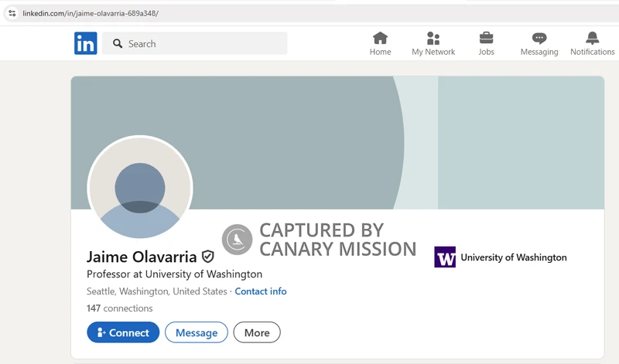Open the Jobs briefcase icon
This screenshot has width=619, height=364.
[x=486, y=39]
